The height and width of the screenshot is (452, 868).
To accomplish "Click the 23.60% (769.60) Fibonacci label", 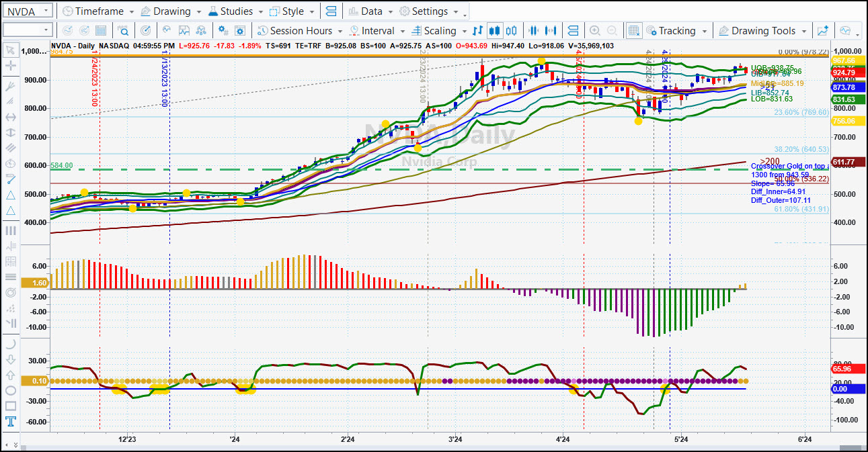I will [801, 113].
